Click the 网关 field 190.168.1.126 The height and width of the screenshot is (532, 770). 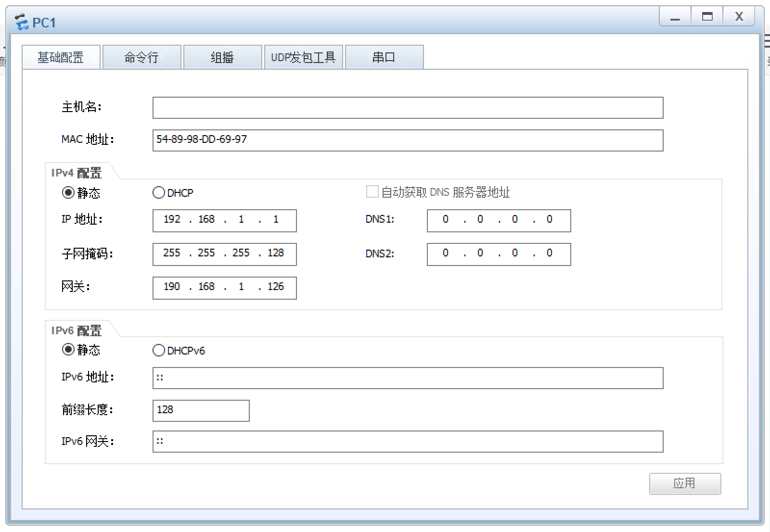click(225, 288)
